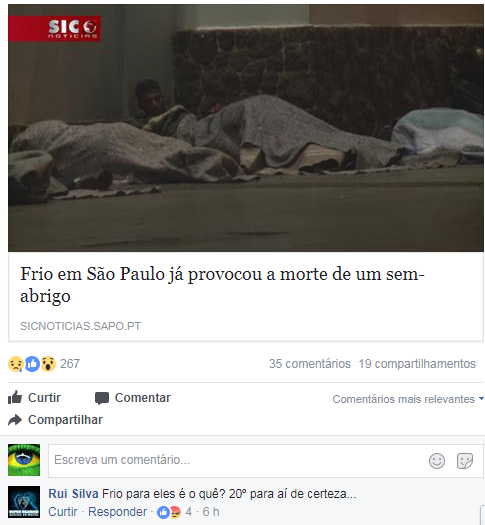View the 35 comentários link
The height and width of the screenshot is (525, 485).
pyautogui.click(x=310, y=364)
